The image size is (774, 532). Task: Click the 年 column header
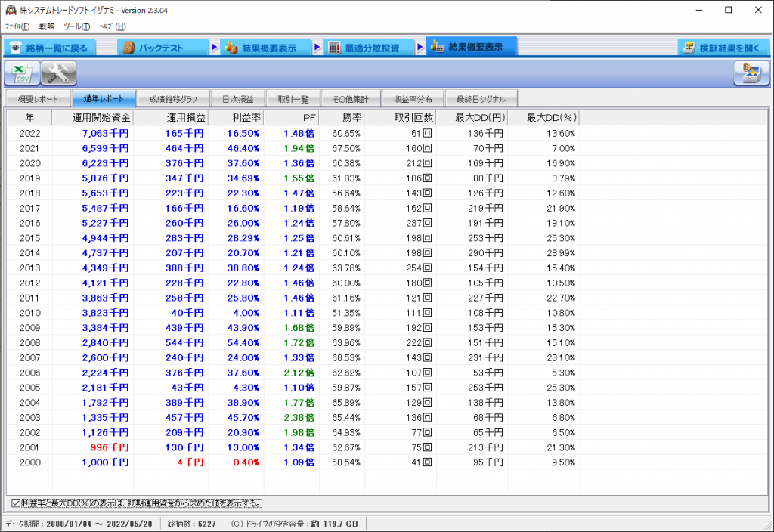click(x=29, y=117)
